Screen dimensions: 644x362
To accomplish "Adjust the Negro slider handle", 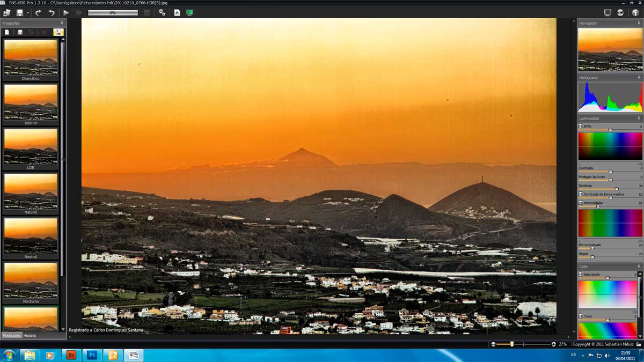I will [x=592, y=257].
